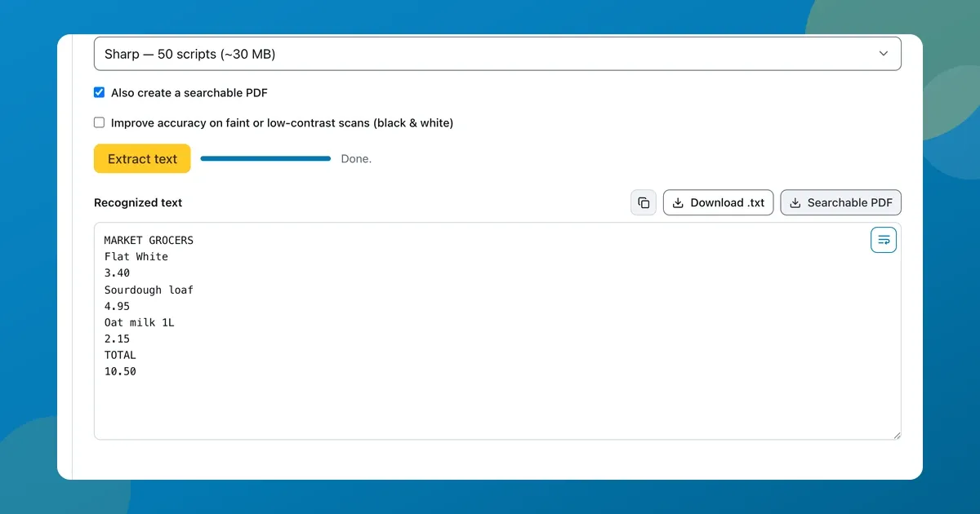The image size is (980, 514).
Task: Click the '10.50' total value
Action: click(x=120, y=371)
